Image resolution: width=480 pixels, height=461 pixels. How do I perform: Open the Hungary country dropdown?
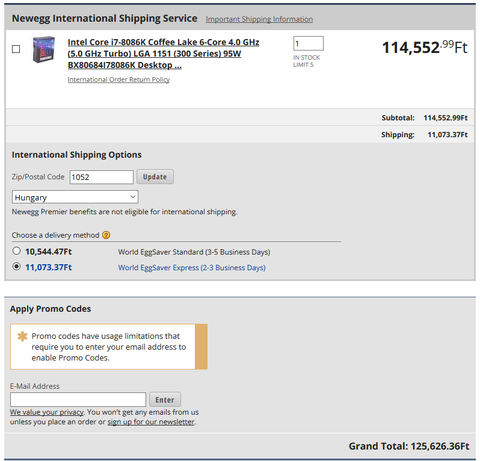coord(75,197)
